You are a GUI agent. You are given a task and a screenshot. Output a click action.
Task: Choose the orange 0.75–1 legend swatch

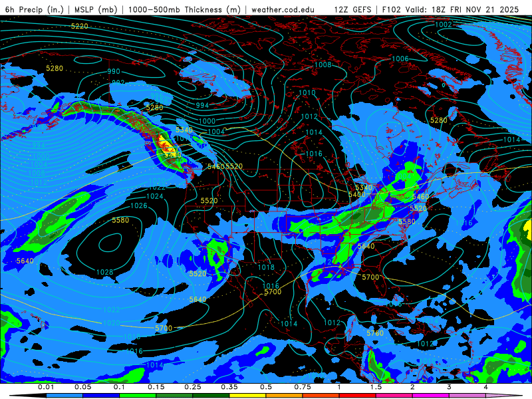(x=321, y=396)
